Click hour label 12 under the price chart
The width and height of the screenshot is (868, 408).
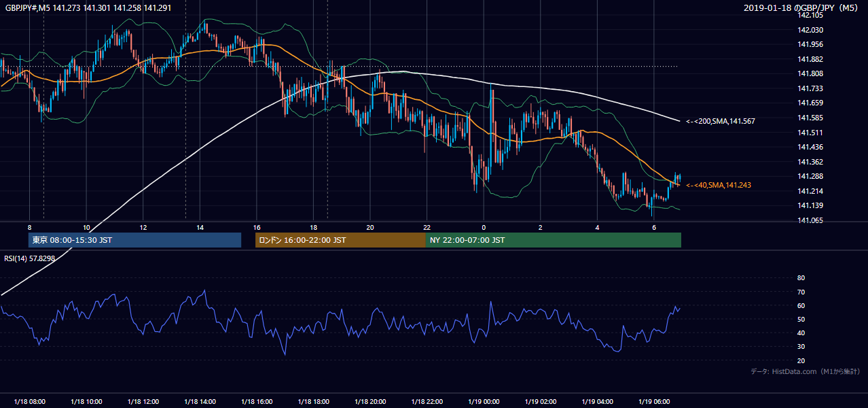click(x=143, y=227)
